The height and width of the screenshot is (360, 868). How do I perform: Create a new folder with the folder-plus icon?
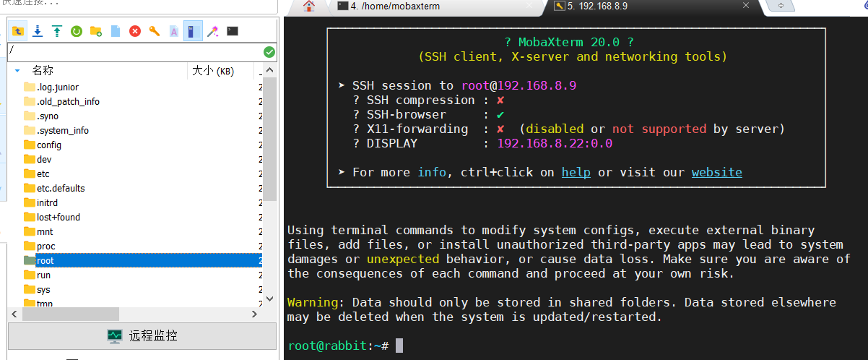tap(95, 31)
